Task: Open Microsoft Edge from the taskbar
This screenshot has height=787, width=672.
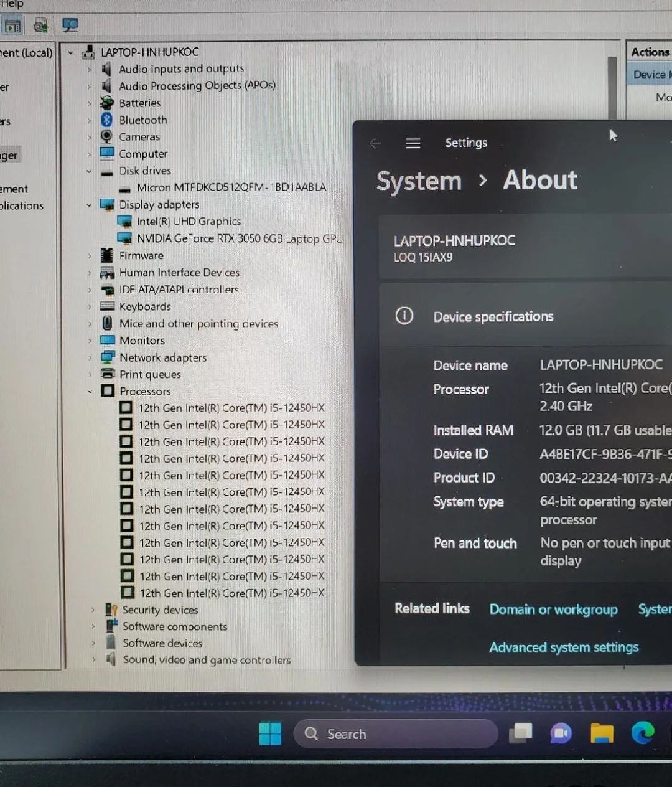Action: point(643,733)
